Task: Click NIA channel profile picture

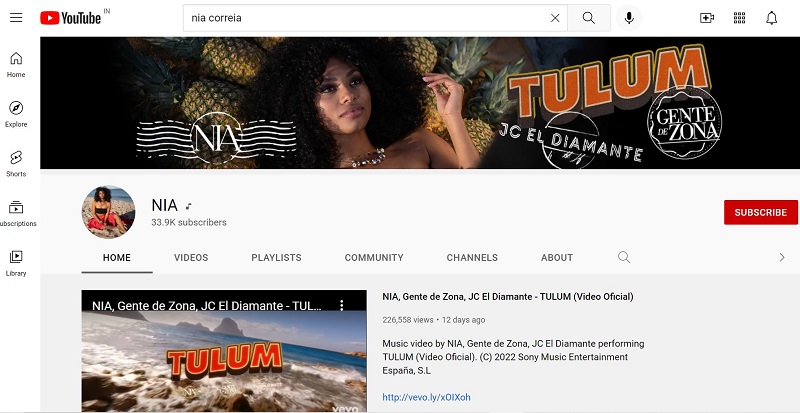Action: click(108, 212)
